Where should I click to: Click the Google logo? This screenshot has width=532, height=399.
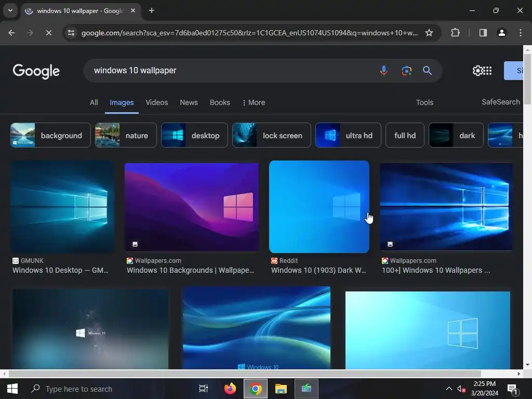coord(36,71)
